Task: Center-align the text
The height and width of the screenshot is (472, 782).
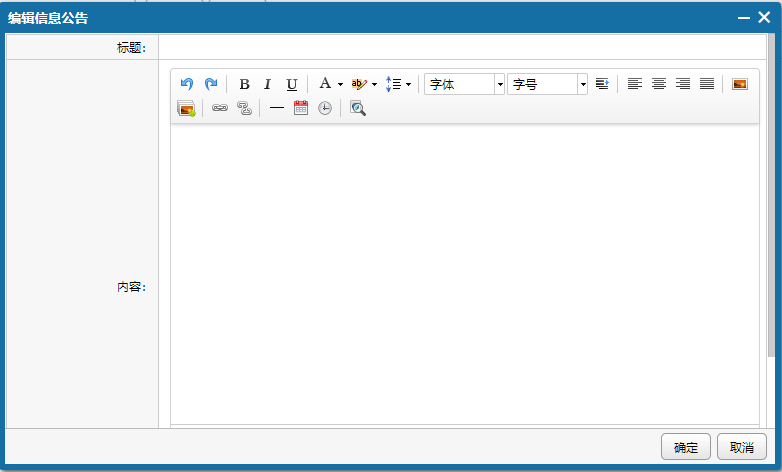Action: tap(659, 84)
